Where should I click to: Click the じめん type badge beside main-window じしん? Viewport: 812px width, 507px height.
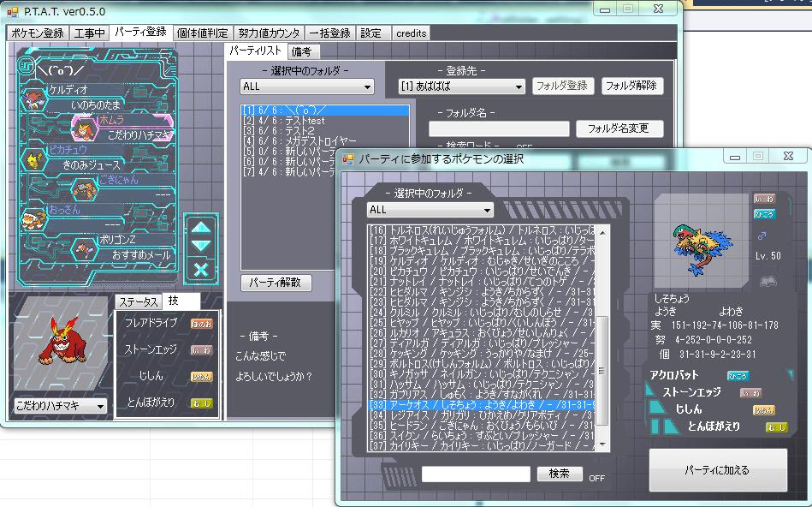point(201,377)
